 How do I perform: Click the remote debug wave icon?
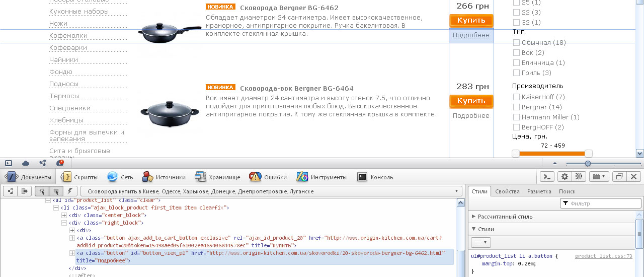tap(579, 176)
